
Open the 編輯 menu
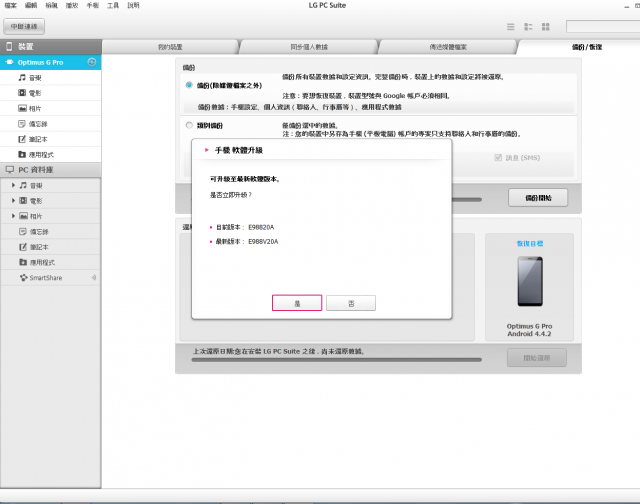tap(31, 5)
